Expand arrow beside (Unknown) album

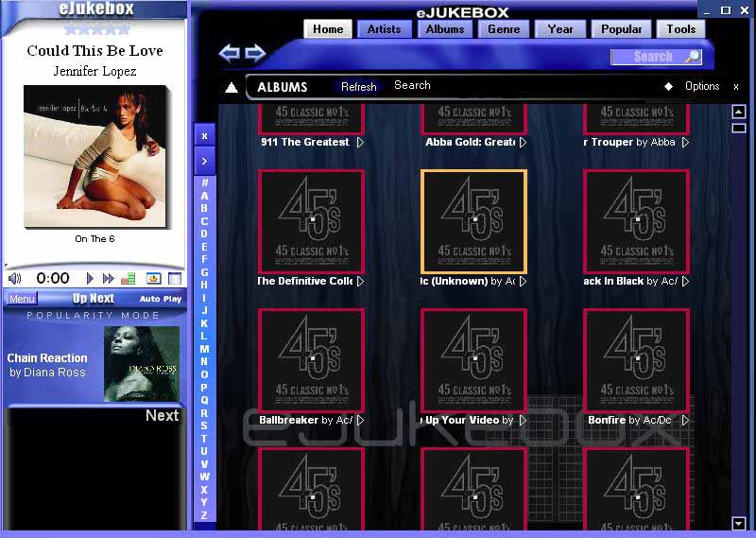click(523, 282)
